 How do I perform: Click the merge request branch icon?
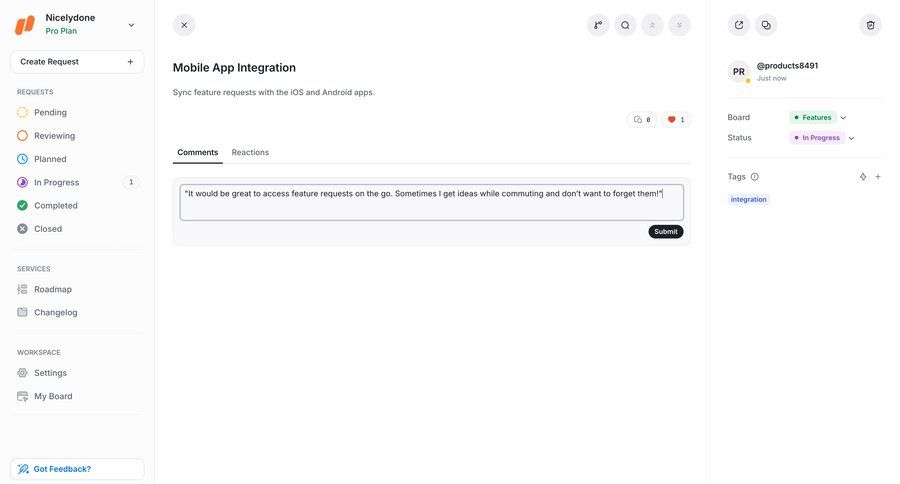tap(598, 25)
